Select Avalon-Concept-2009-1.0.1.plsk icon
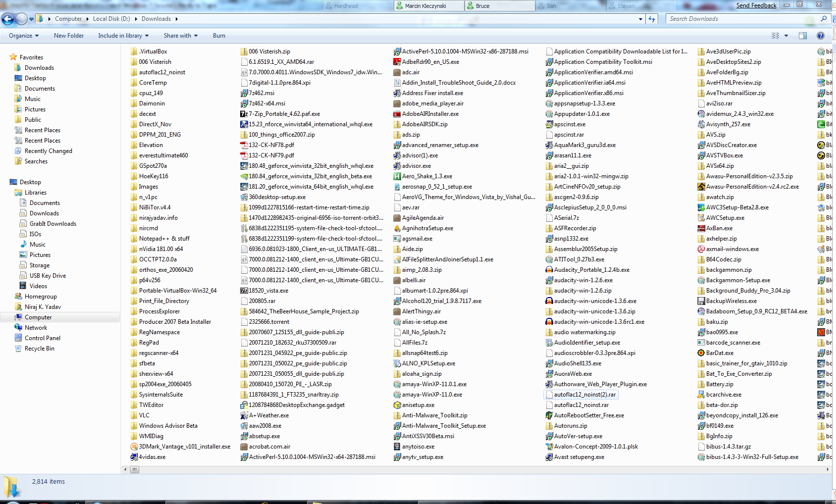 [549, 447]
